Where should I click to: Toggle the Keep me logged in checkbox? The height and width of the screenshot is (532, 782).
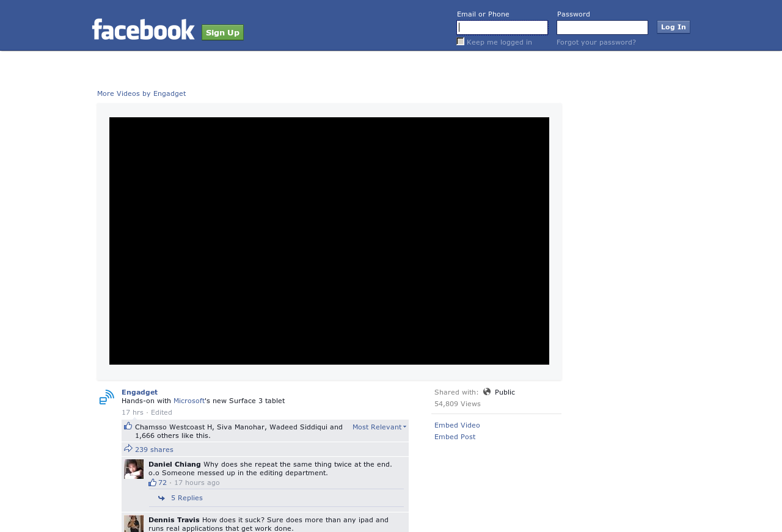(461, 42)
